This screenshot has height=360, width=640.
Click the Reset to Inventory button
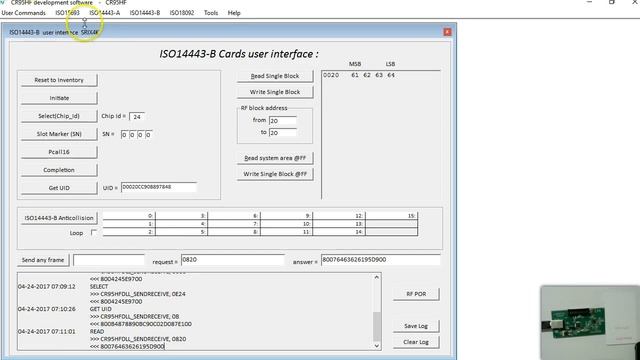point(59,80)
